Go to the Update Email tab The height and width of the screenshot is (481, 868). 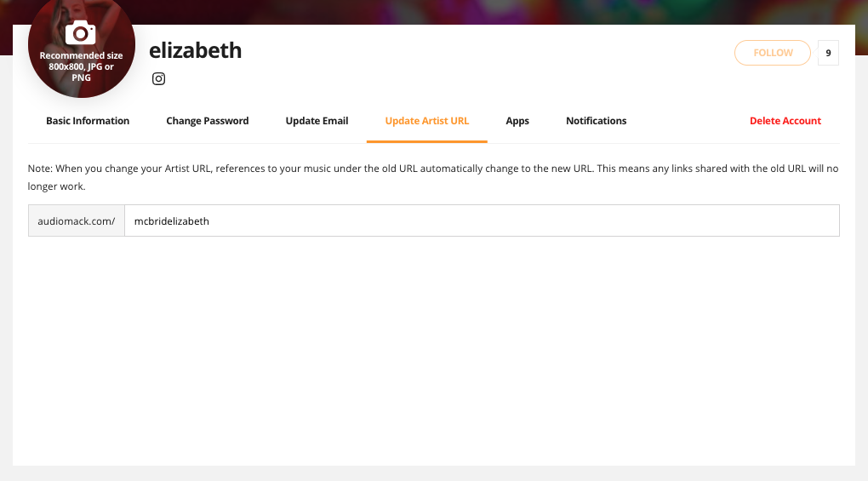(x=317, y=121)
